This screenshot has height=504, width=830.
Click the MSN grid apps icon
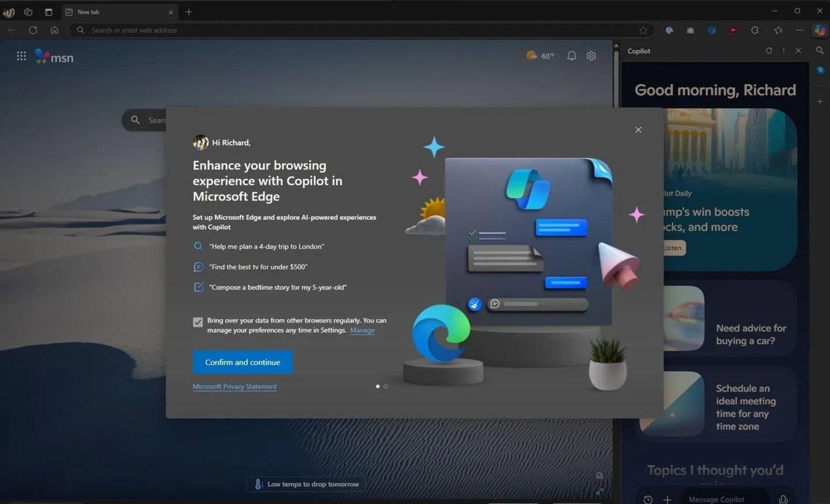point(20,55)
